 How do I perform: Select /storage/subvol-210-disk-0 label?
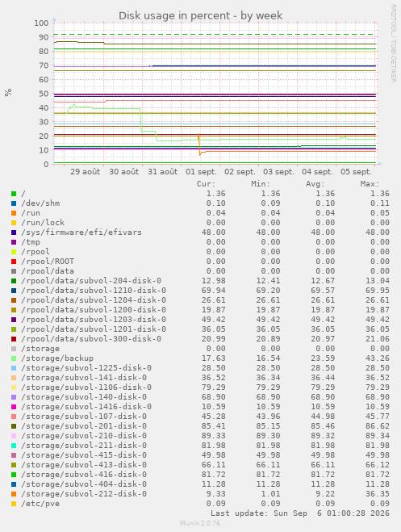coord(84,436)
